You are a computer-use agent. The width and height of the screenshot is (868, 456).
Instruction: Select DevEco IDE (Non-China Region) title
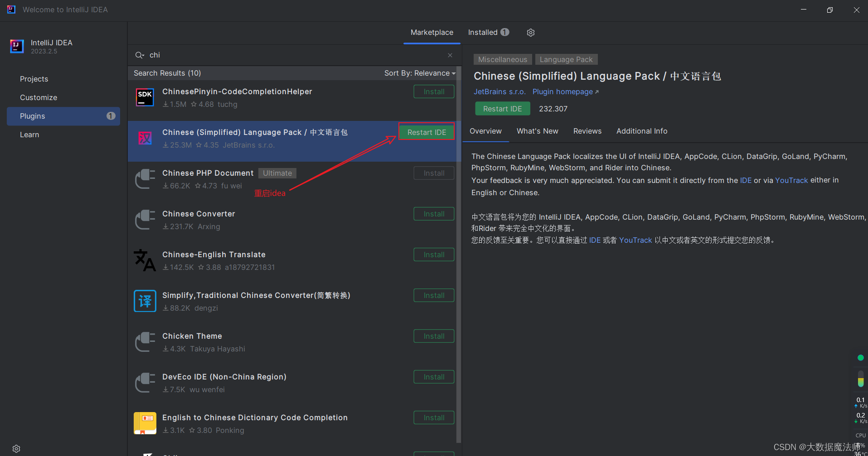tap(224, 377)
